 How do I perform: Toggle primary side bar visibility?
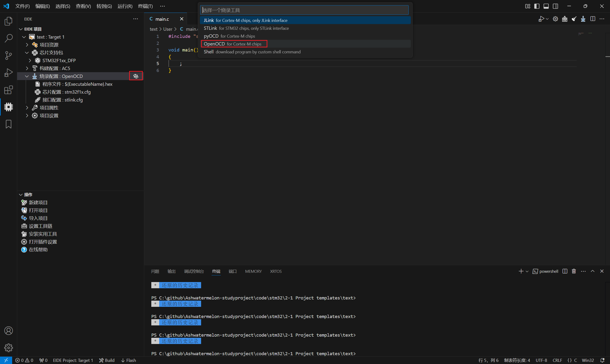pos(537,6)
